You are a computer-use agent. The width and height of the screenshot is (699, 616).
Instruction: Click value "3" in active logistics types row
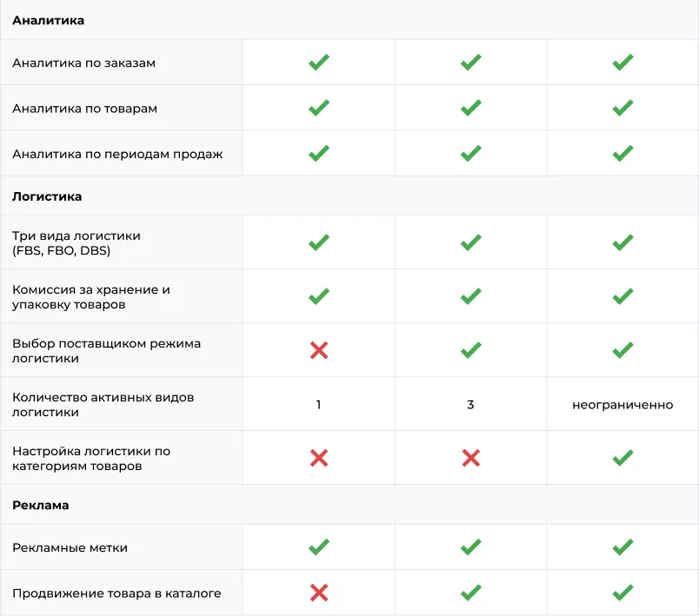coord(470,405)
